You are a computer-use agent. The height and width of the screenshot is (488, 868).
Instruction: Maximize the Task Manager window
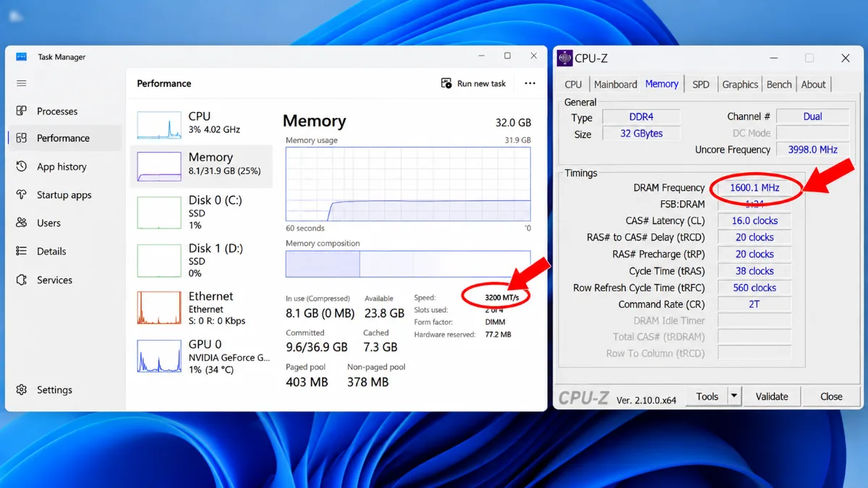pos(507,56)
